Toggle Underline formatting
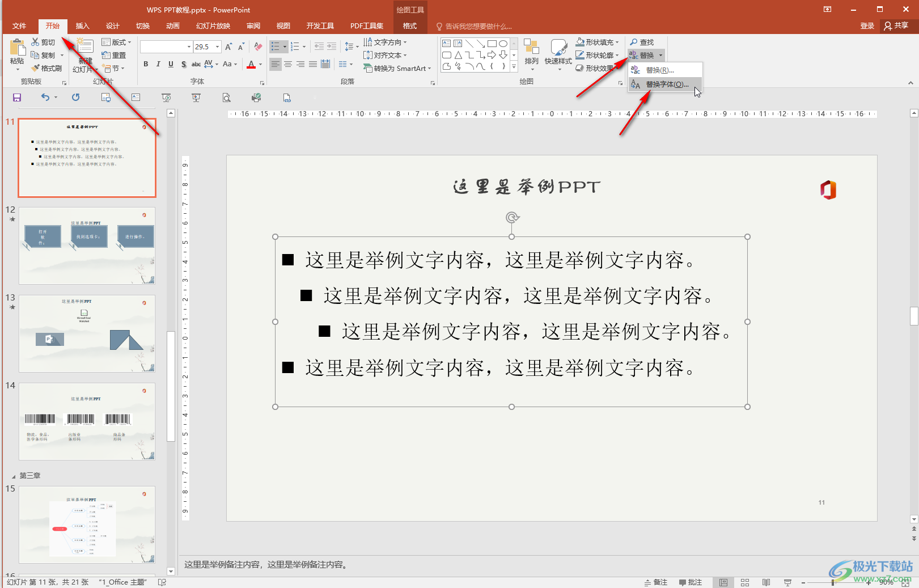 (x=171, y=64)
